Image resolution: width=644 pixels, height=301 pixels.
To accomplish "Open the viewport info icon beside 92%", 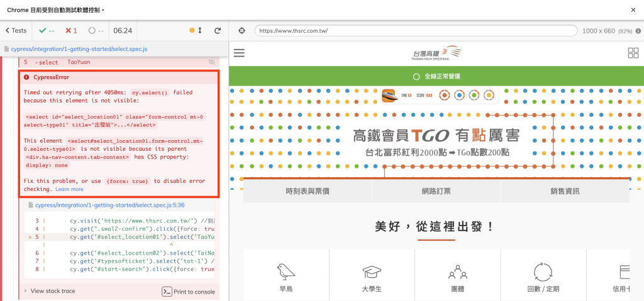I will pyautogui.click(x=638, y=31).
